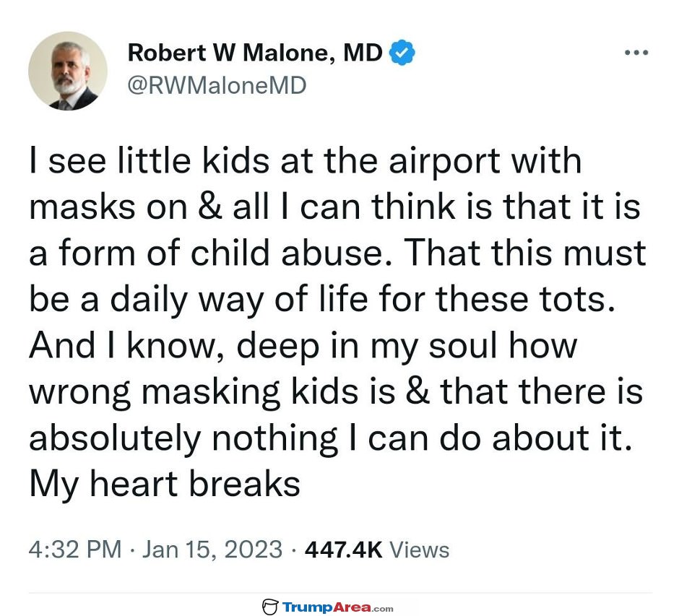Click the closing line 'My heart breaks'
This screenshot has height=616, width=679.
165,484
